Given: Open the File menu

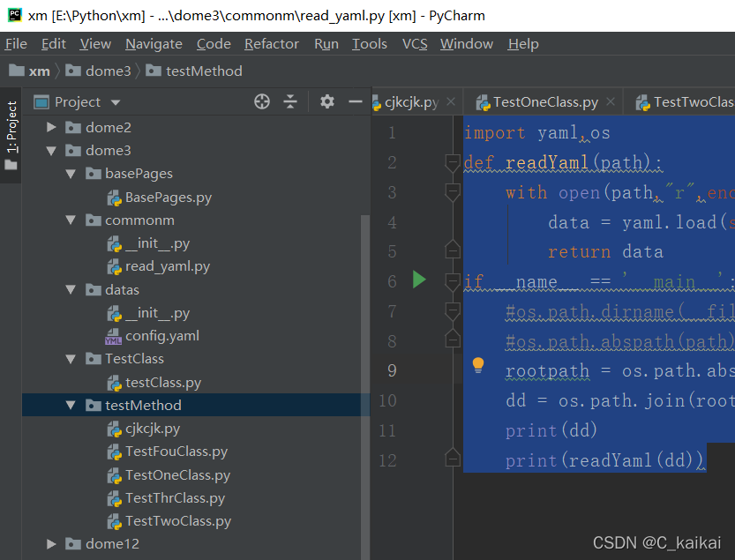Looking at the screenshot, I should pos(16,44).
